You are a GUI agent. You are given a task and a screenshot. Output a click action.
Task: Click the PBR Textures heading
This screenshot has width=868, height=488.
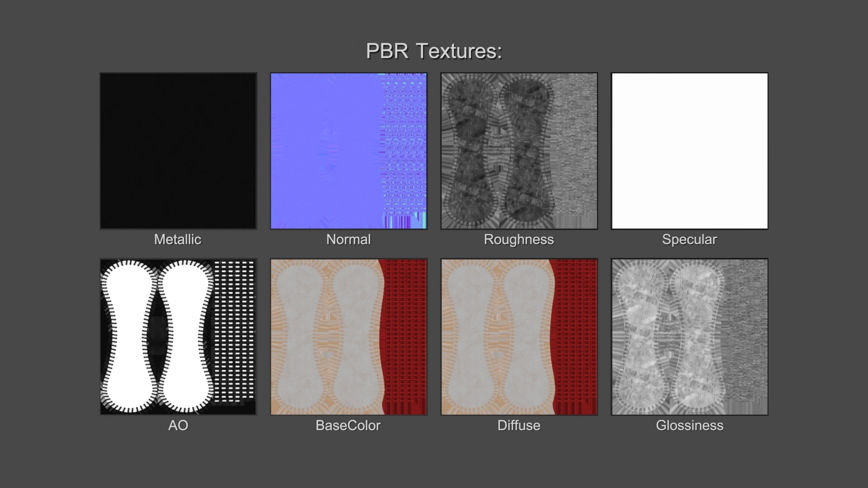point(434,51)
